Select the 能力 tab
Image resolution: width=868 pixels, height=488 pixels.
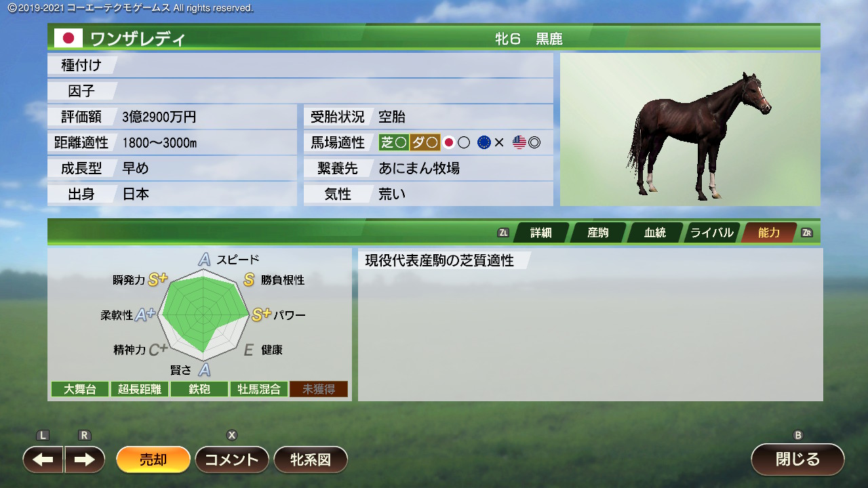coord(769,232)
